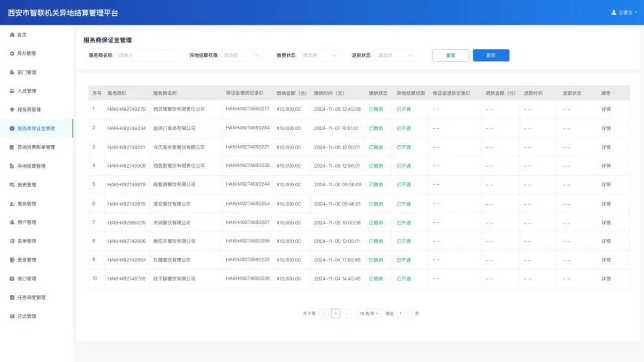
Task: Click the 重置 reset button
Action: click(x=450, y=56)
